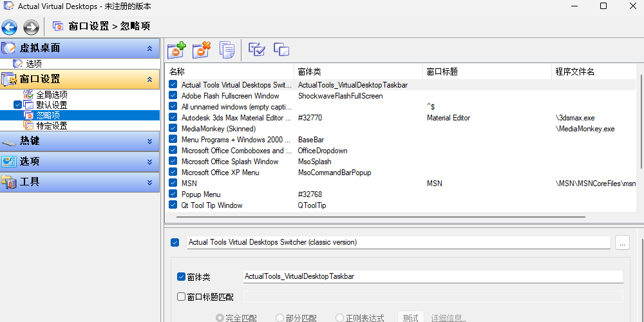Check all rules using the checkmark windows icon
Screen dimensions: 644x322
coord(257,50)
